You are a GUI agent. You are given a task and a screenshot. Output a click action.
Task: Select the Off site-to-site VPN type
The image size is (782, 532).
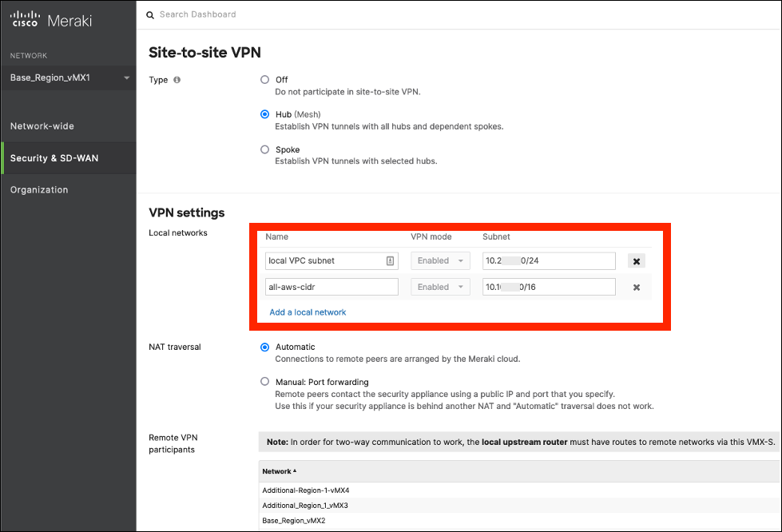tap(264, 79)
